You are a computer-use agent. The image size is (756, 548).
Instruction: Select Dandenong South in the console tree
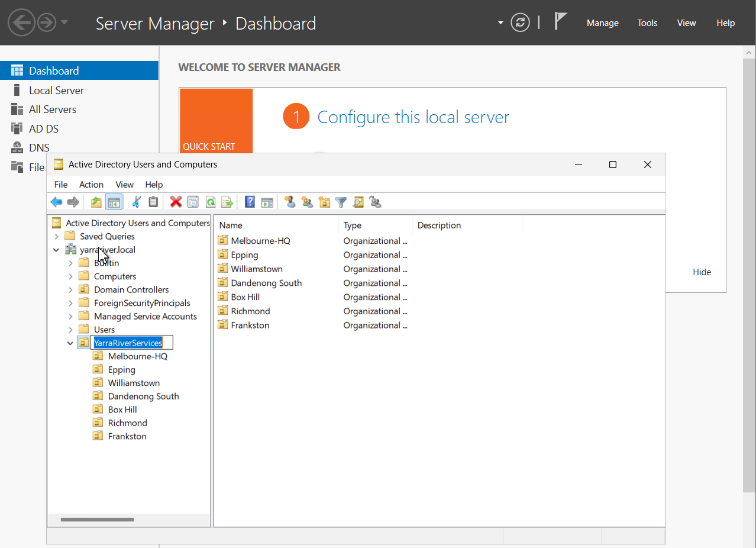(143, 397)
